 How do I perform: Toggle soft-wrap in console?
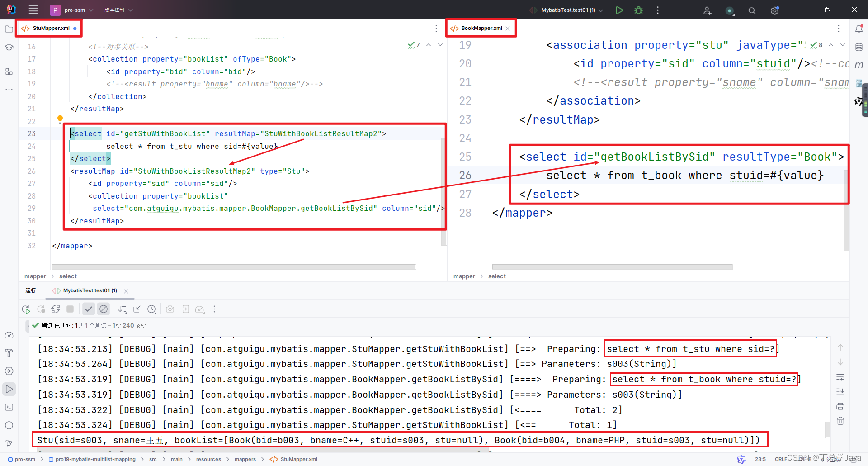[x=840, y=377]
